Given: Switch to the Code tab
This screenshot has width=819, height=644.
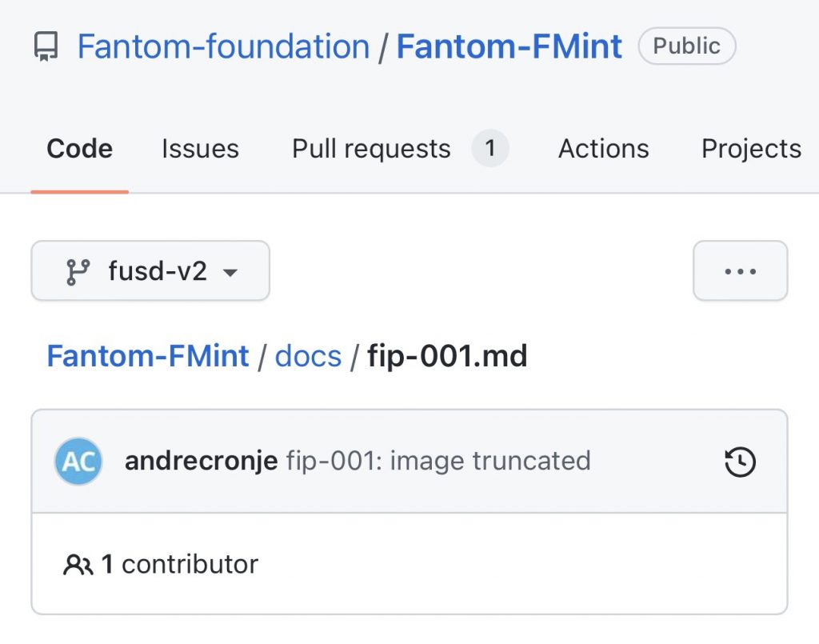Looking at the screenshot, I should 79,148.
